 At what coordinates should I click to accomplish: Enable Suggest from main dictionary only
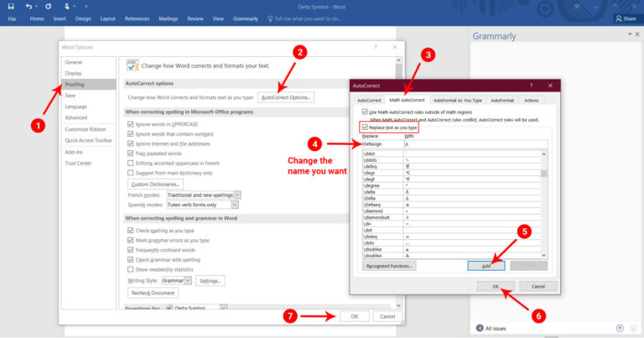point(130,173)
